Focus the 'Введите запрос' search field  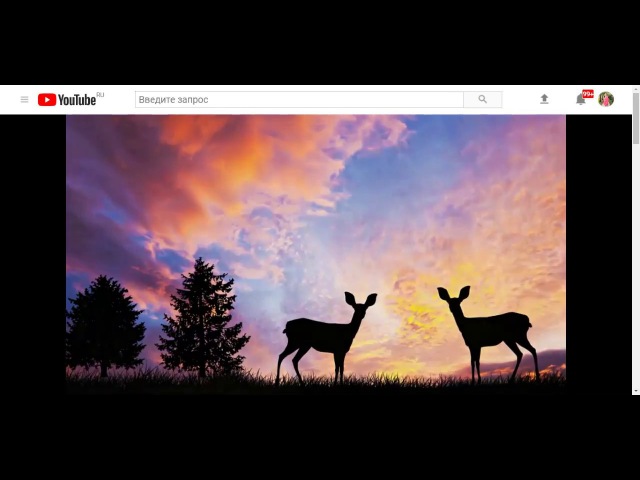click(x=299, y=100)
